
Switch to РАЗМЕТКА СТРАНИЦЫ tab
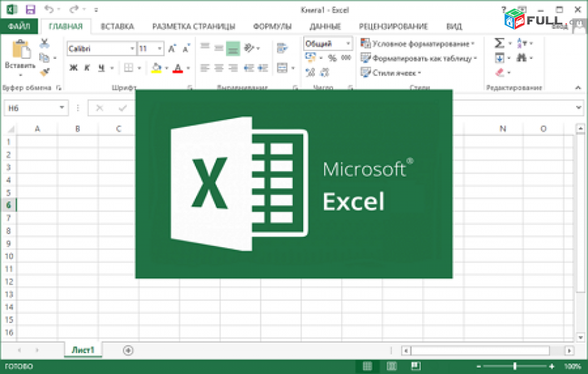[x=194, y=26]
